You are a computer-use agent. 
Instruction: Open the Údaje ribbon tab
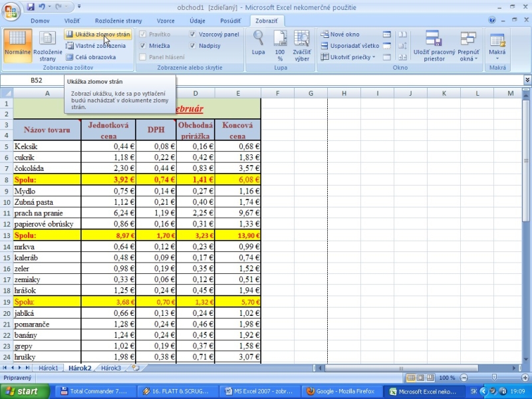tap(198, 21)
